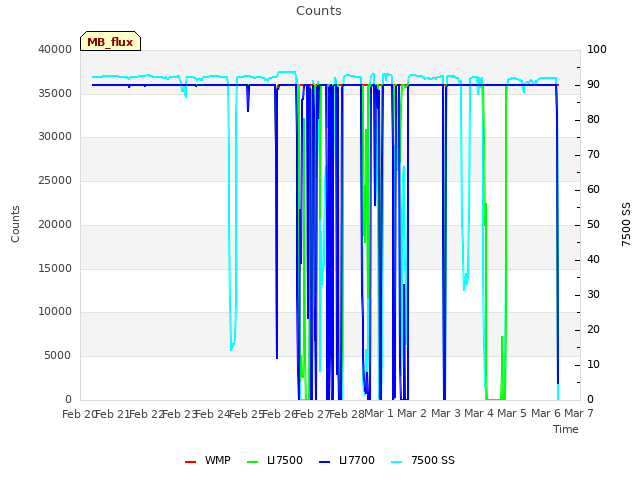Click the 20000 tick on left axis
This screenshot has width=640, height=480.
(x=55, y=224)
